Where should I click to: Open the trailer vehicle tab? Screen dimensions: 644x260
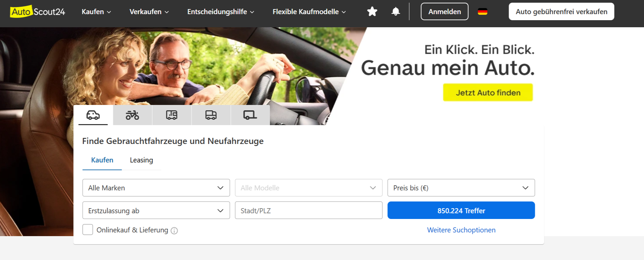click(x=250, y=115)
